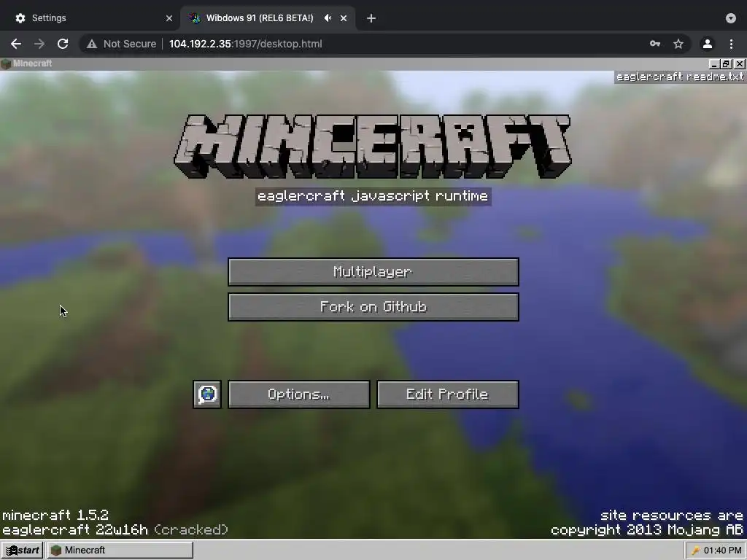
Task: Open Minecraft Options
Action: [x=298, y=394]
